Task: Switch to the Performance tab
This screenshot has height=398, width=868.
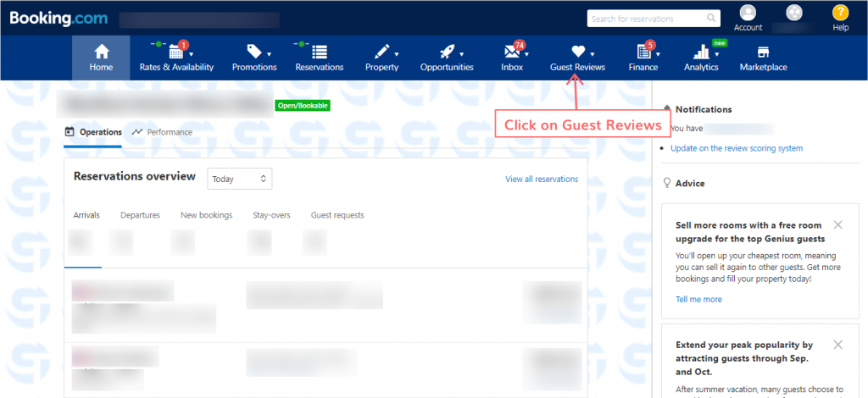Action: coord(162,132)
